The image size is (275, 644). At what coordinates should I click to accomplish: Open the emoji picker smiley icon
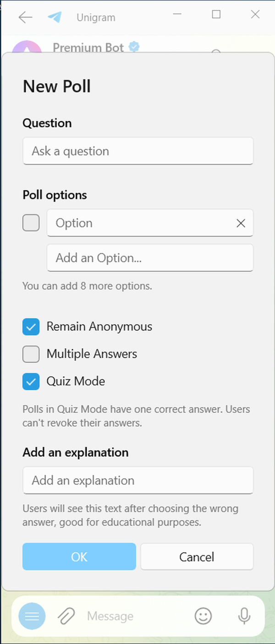[x=203, y=616]
